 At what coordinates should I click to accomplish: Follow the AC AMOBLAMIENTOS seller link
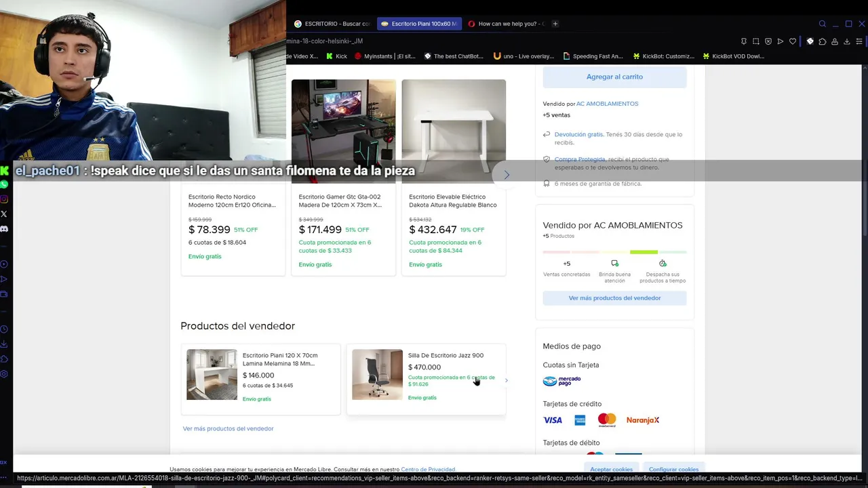[x=607, y=104]
